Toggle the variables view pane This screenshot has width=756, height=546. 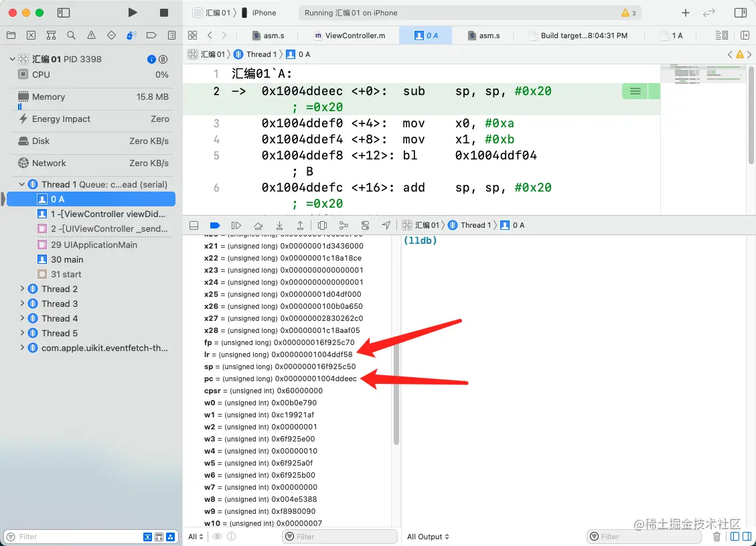pos(735,537)
